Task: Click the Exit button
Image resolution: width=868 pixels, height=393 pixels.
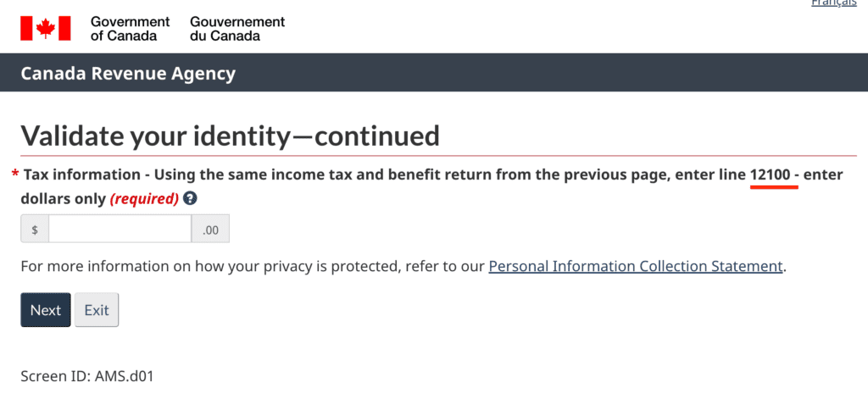Action: (97, 310)
